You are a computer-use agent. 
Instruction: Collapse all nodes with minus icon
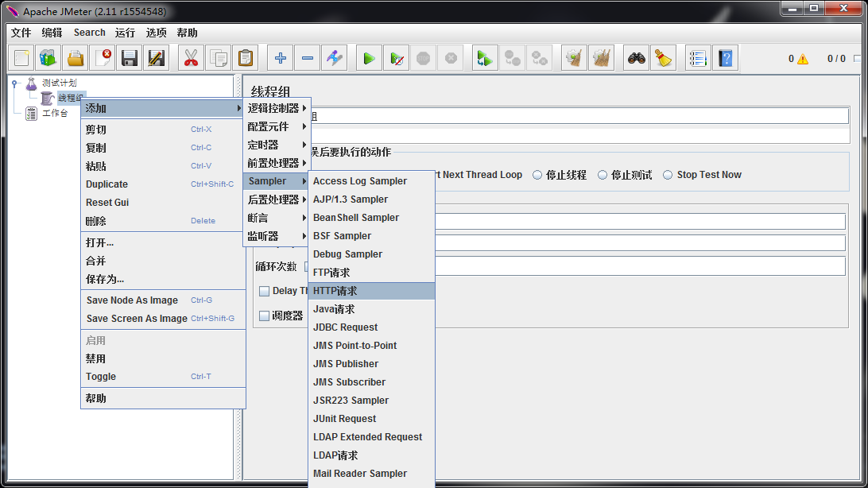coord(308,58)
